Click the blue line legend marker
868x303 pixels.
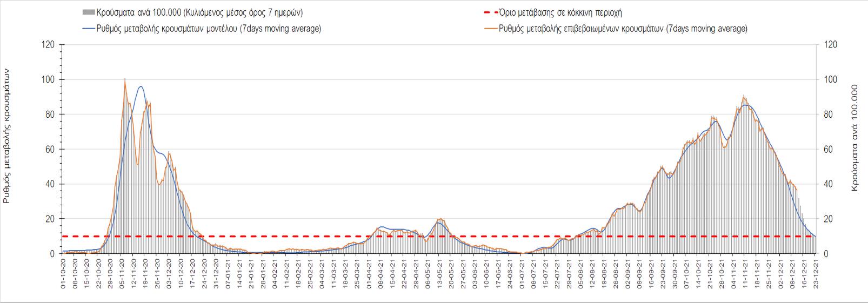[x=89, y=29]
